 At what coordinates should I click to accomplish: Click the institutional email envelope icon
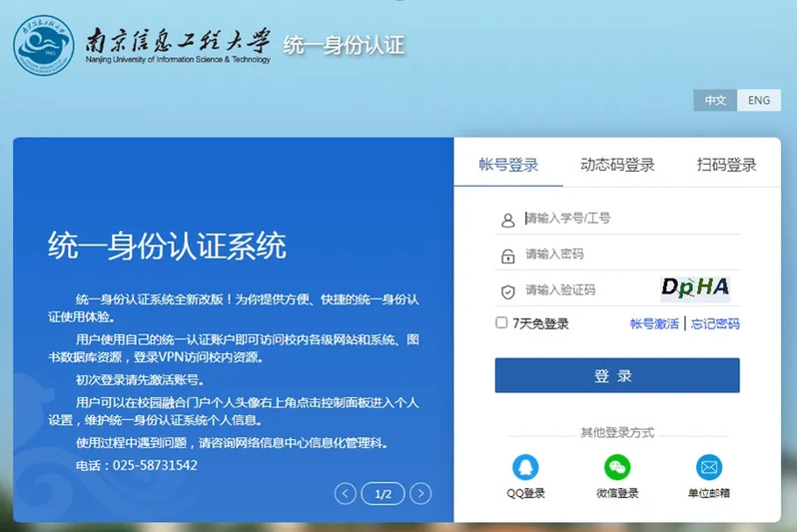click(709, 467)
